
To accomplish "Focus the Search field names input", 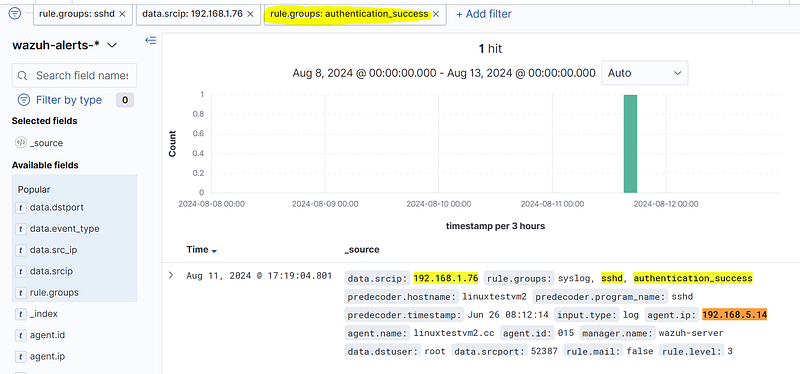I will (x=74, y=76).
